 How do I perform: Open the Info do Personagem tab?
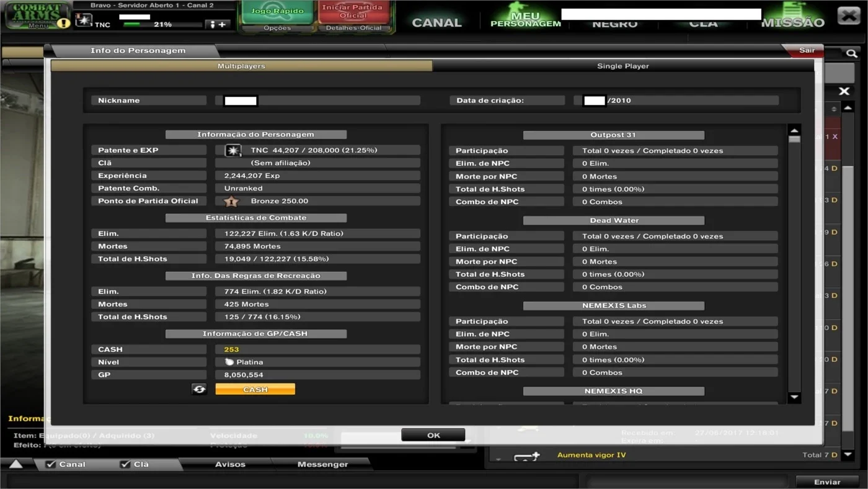click(138, 51)
